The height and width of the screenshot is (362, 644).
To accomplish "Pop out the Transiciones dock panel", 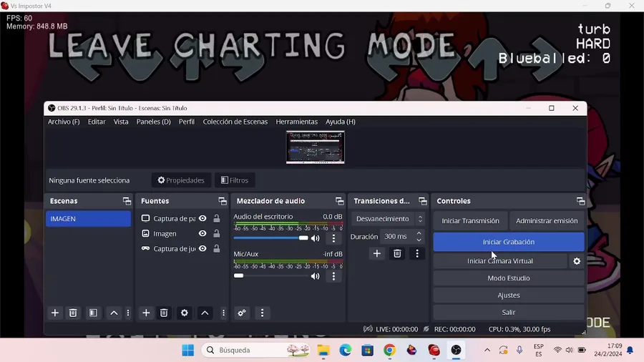I will point(423,201).
